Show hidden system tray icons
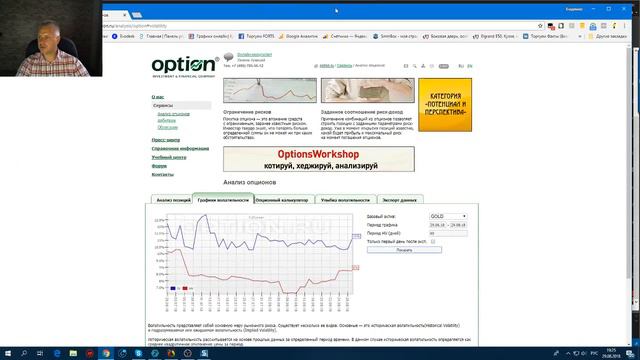Image resolution: width=640 pixels, height=360 pixels. (568, 353)
